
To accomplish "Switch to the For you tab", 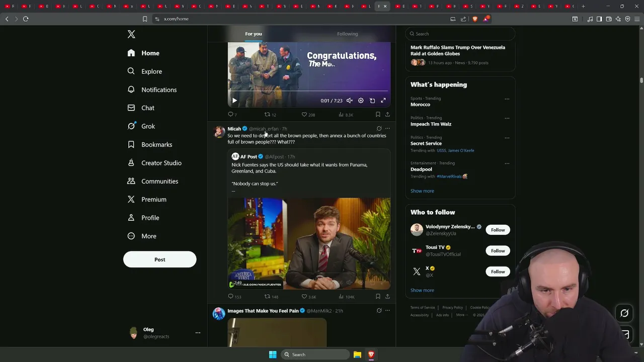I will pyautogui.click(x=254, y=34).
